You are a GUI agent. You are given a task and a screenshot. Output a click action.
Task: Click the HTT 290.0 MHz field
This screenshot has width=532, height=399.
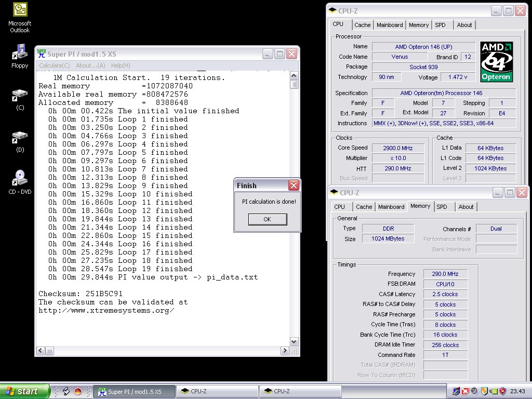point(398,168)
